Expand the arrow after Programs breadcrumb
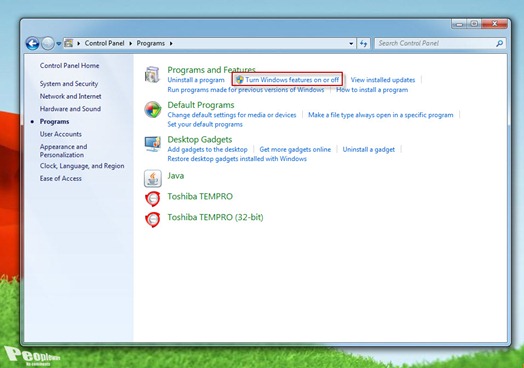The image size is (524, 368). [x=171, y=43]
